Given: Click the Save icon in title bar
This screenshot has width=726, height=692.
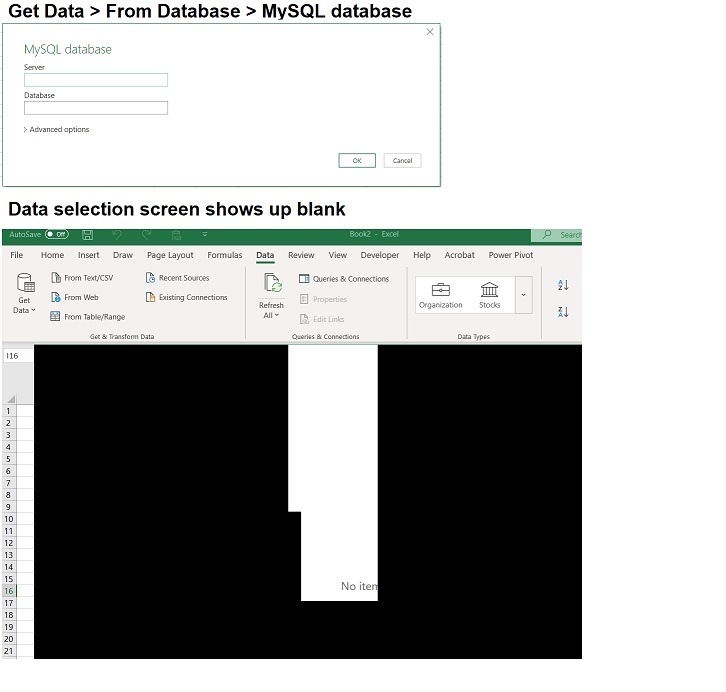Looking at the screenshot, I should 88,235.
